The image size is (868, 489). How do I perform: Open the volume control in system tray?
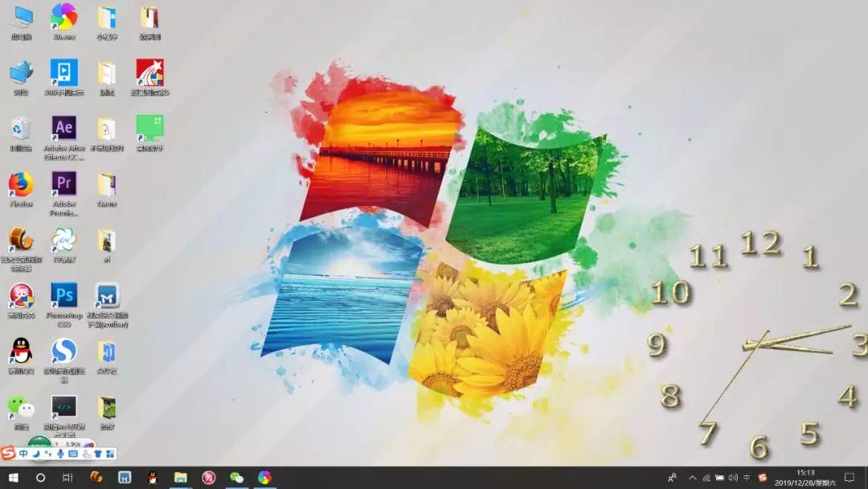[733, 478]
